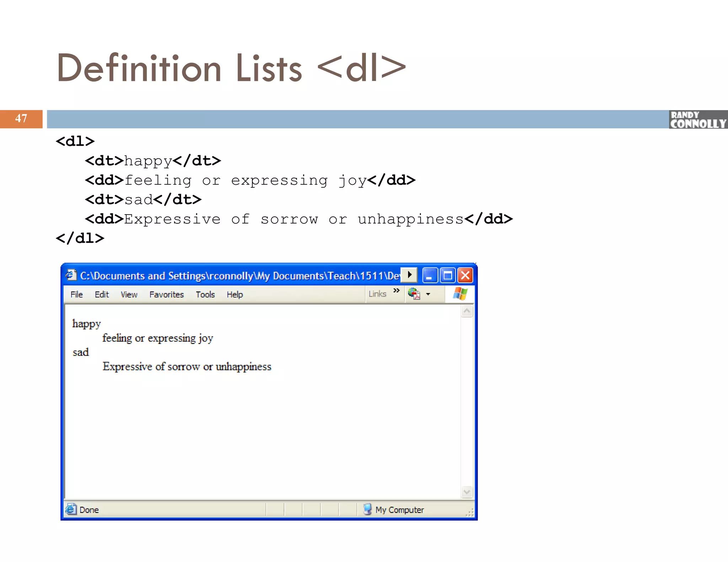The width and height of the screenshot is (728, 562).
Task: Click the Internet Explorer page icon in title bar
Action: pos(71,275)
